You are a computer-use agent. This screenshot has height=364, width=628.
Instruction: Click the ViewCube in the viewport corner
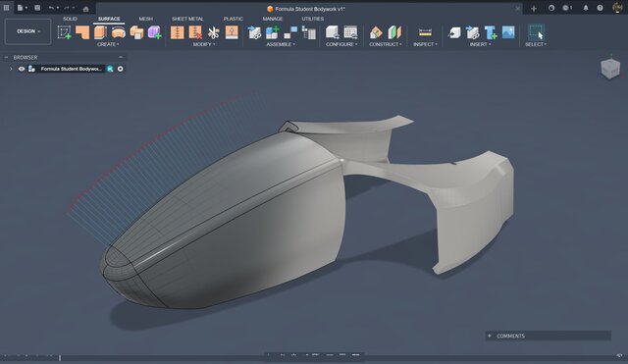[x=610, y=68]
